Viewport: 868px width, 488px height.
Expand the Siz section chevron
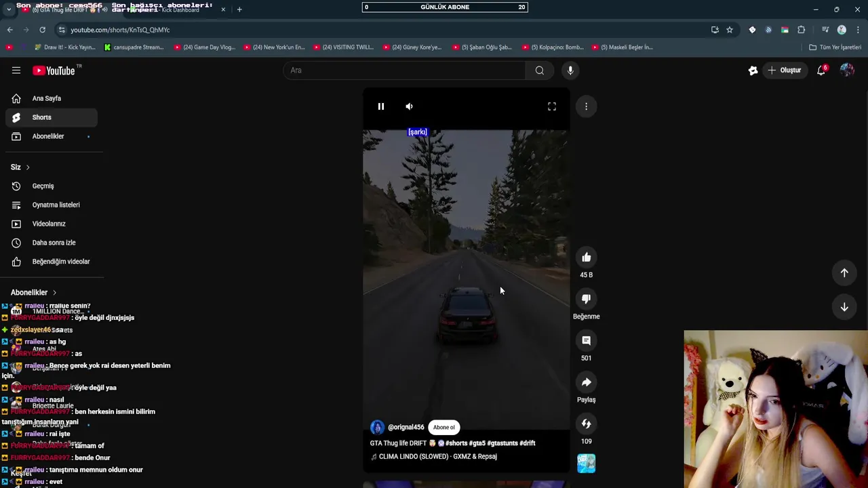point(28,167)
